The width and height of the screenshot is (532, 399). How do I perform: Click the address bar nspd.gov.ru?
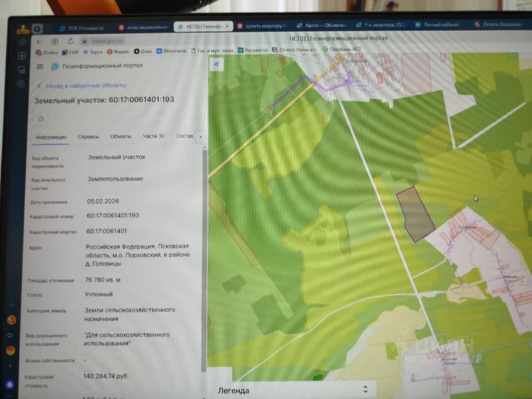(107, 41)
